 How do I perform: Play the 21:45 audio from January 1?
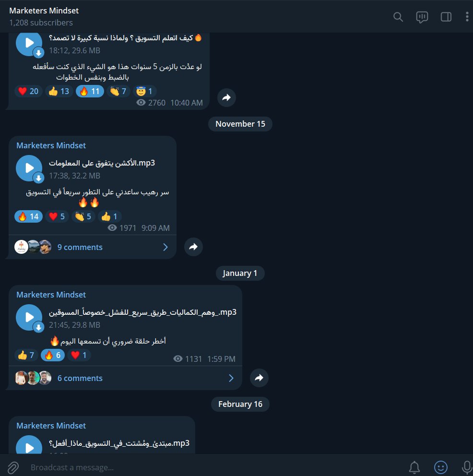pos(29,318)
